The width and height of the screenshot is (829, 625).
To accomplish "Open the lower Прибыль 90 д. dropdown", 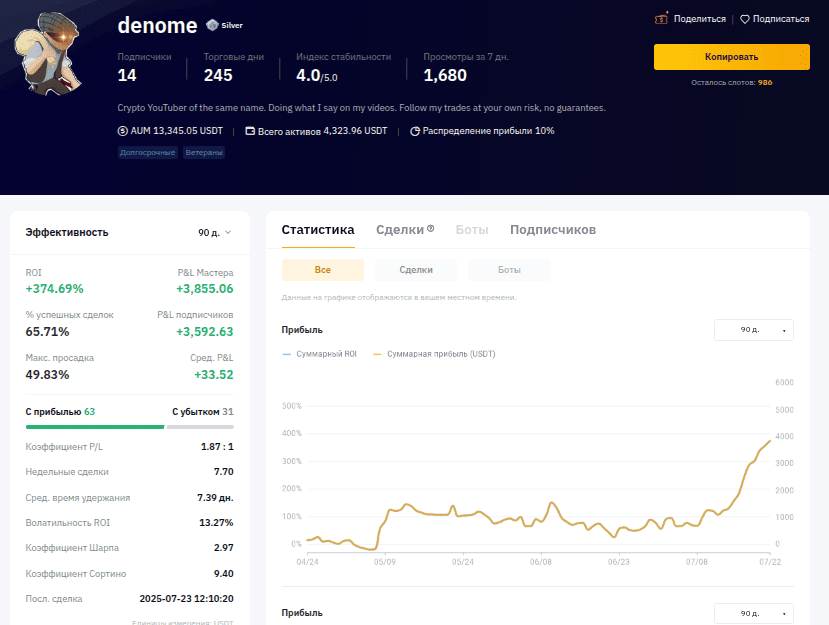I will pos(753,613).
